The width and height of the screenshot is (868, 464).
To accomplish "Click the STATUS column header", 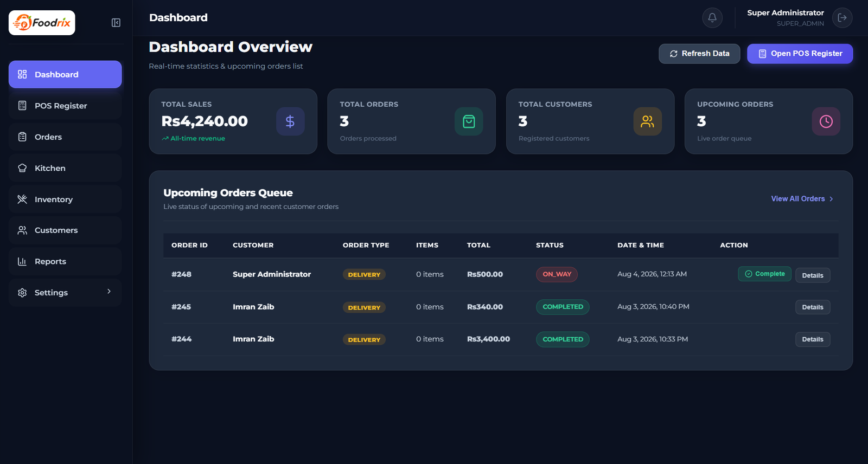I will [x=550, y=245].
